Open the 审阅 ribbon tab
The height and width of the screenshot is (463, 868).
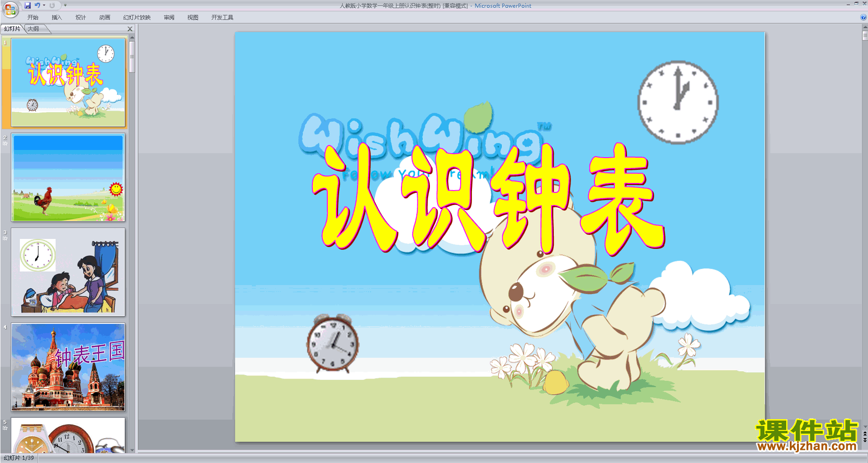tap(169, 18)
